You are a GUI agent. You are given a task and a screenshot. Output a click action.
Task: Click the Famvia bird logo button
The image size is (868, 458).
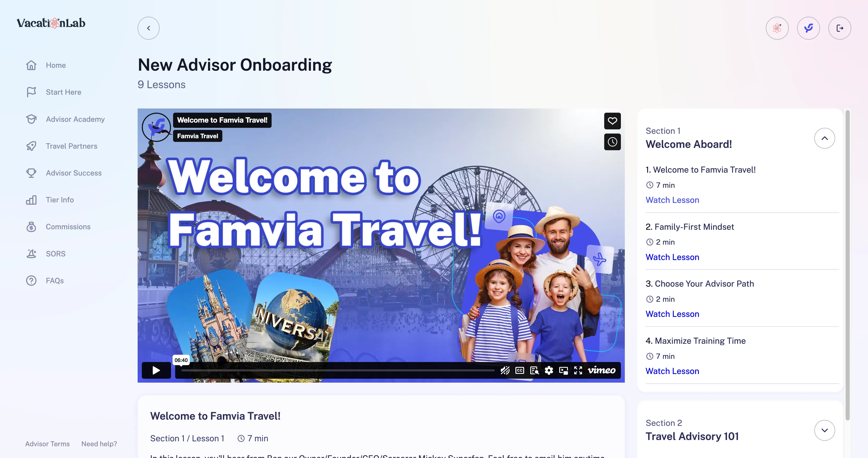pyautogui.click(x=808, y=28)
